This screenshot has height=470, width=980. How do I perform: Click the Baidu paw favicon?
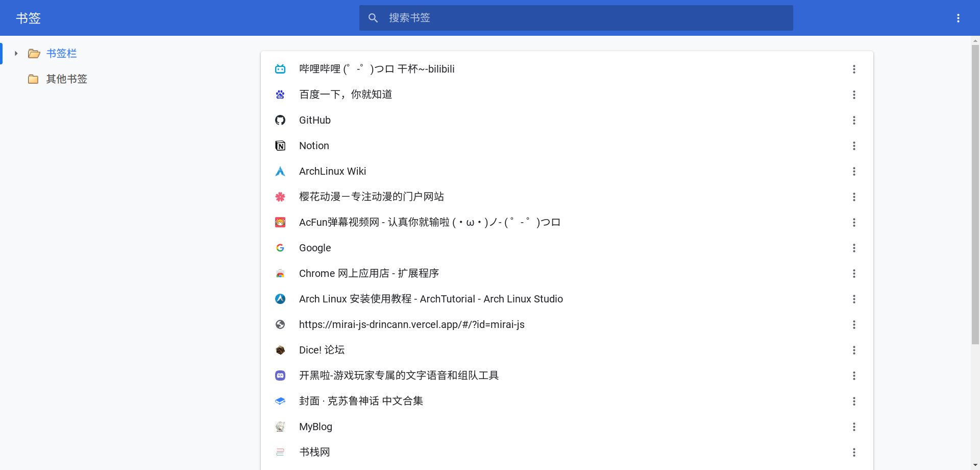[280, 95]
